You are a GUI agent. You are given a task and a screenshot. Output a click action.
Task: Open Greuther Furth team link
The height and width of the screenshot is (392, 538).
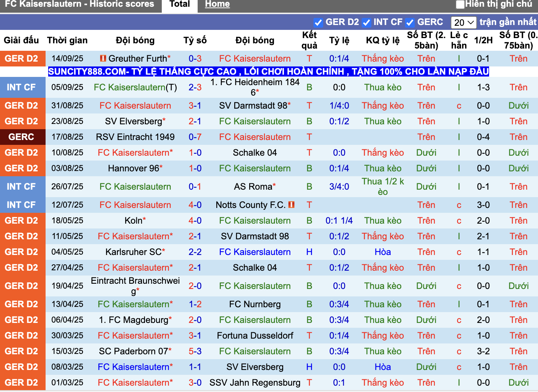pyautogui.click(x=138, y=59)
